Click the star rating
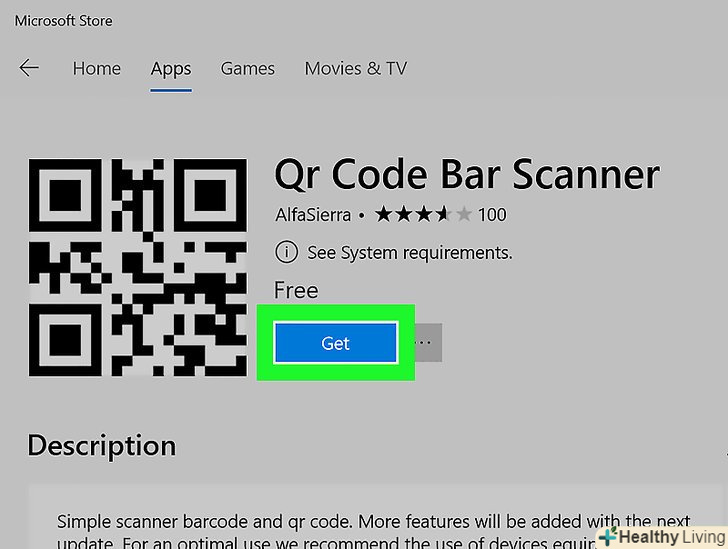 423,215
